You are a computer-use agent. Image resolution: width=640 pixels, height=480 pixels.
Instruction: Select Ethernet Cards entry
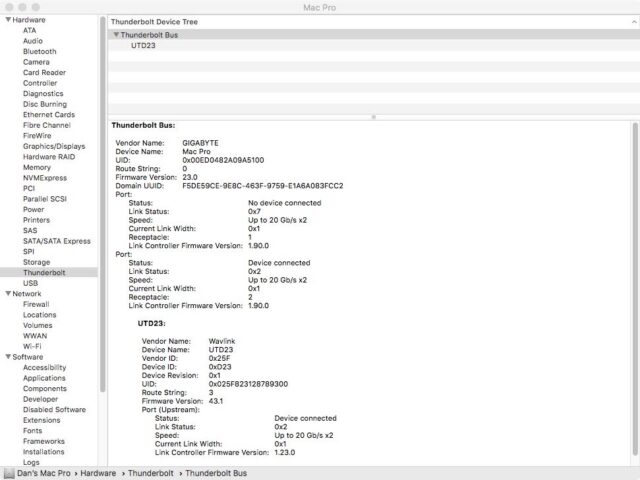tap(49, 115)
